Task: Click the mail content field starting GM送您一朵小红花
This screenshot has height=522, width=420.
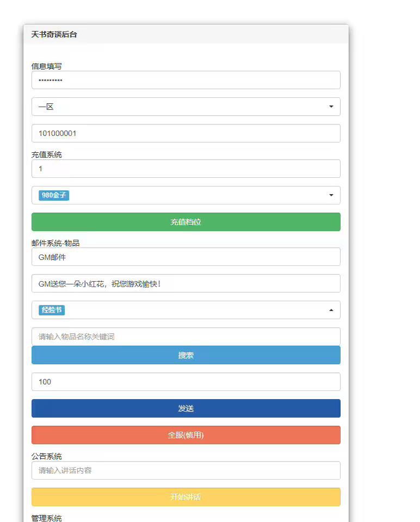Action: click(x=186, y=283)
